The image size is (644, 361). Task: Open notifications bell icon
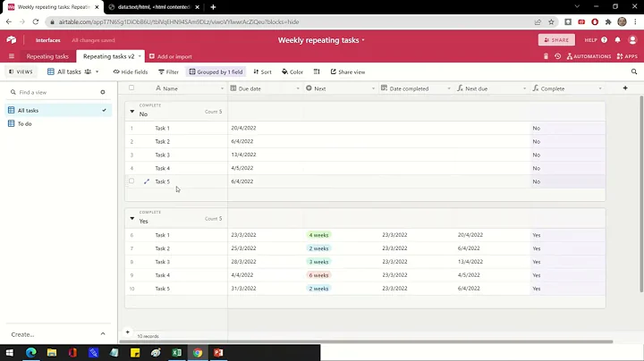coord(618,40)
